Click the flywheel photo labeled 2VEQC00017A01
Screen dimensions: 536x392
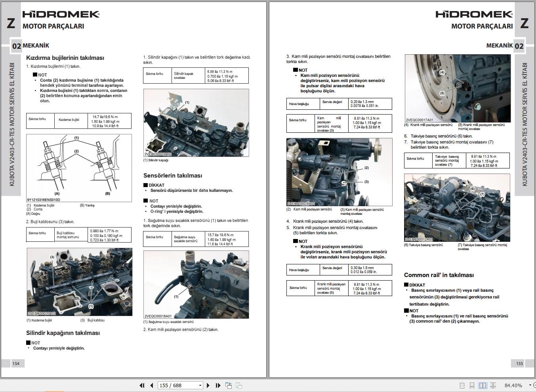click(458, 88)
